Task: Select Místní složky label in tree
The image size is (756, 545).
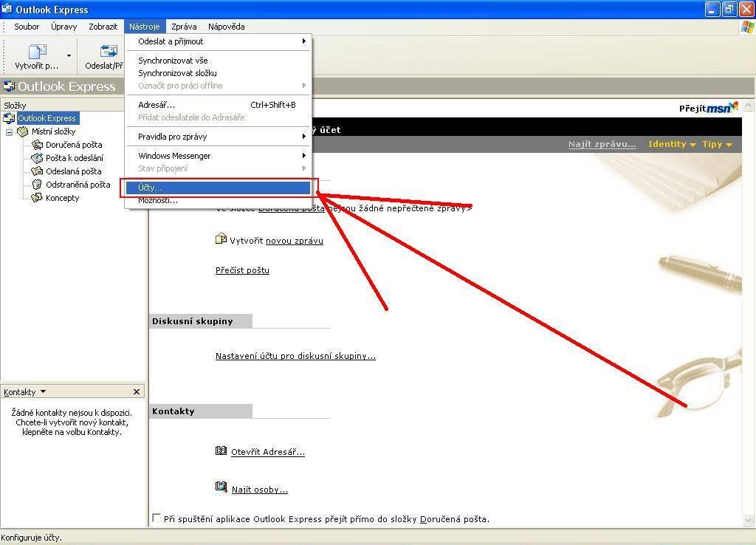Action: tap(53, 131)
